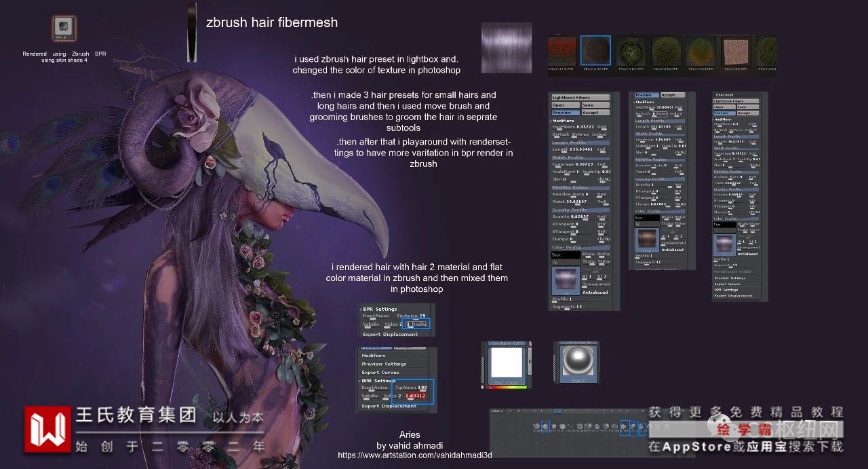This screenshot has height=469, width=868.
Task: Select the Flat Color material icon
Action: tap(507, 366)
